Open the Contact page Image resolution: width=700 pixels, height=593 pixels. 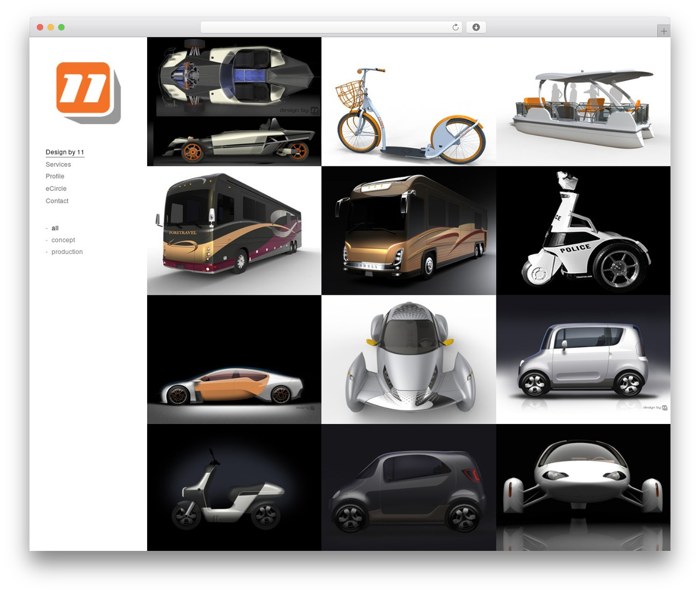(x=57, y=201)
